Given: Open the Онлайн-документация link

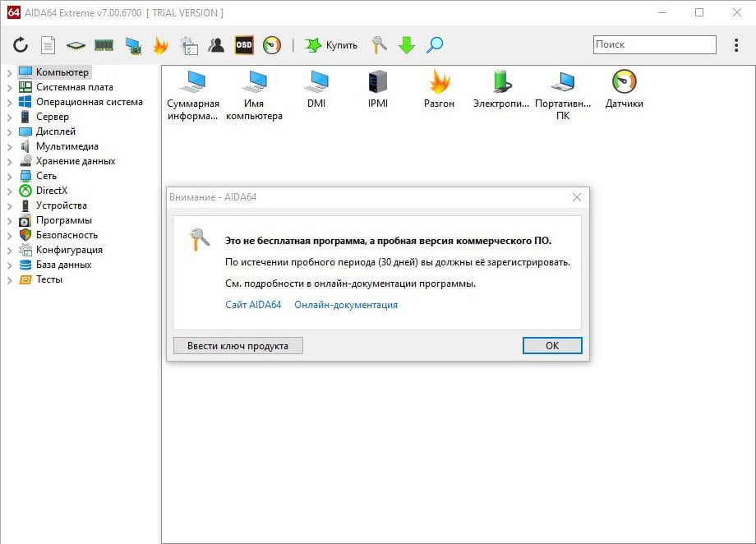Looking at the screenshot, I should tap(346, 305).
